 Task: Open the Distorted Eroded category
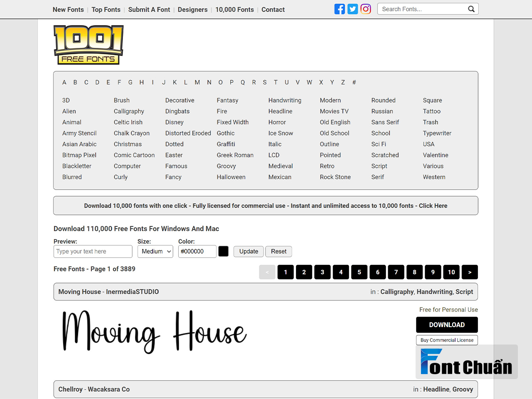point(188,133)
